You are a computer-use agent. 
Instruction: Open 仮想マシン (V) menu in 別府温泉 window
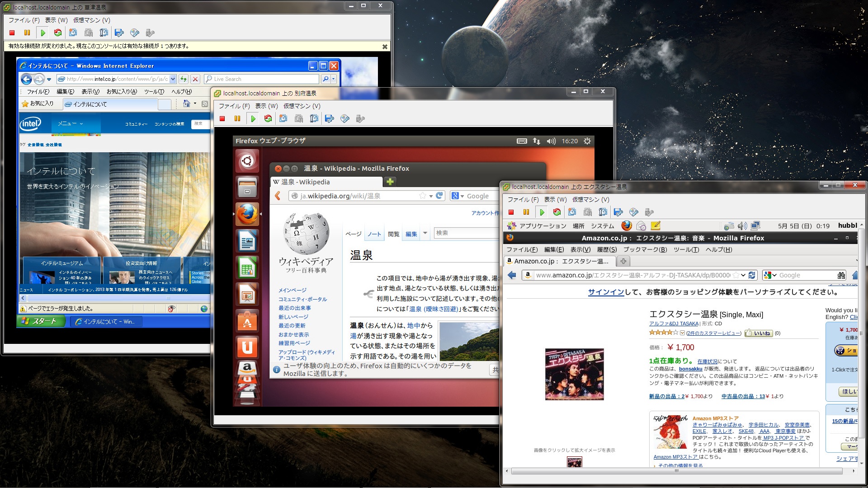[302, 106]
